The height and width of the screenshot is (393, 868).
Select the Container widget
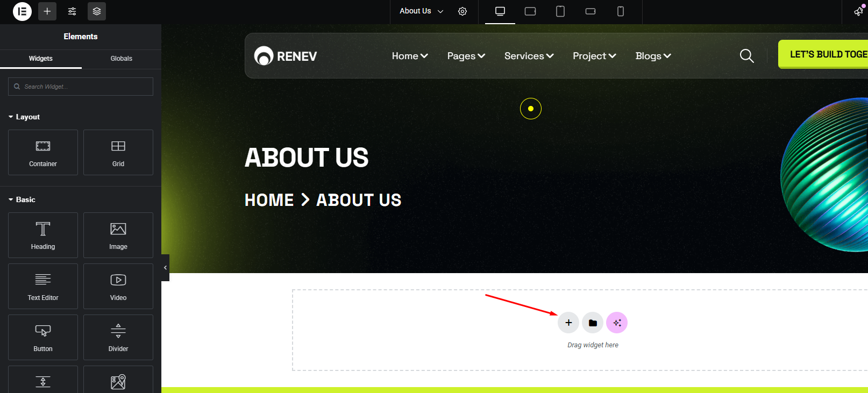(x=43, y=152)
